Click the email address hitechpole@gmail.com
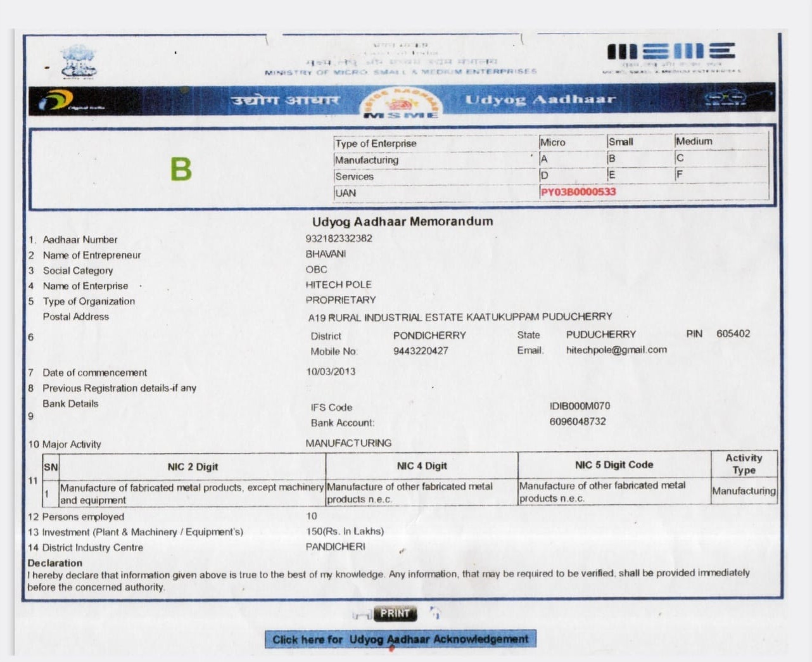Image resolution: width=812 pixels, height=662 pixels. [616, 350]
